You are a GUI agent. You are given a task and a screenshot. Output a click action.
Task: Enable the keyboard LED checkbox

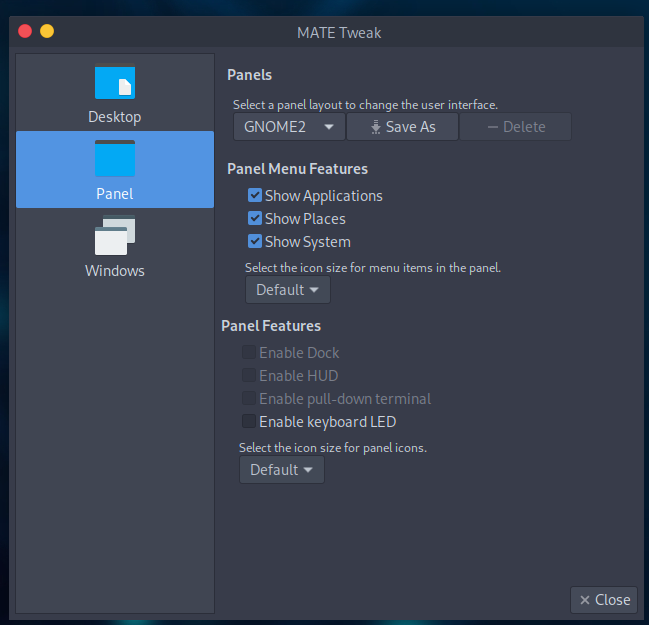point(248,422)
